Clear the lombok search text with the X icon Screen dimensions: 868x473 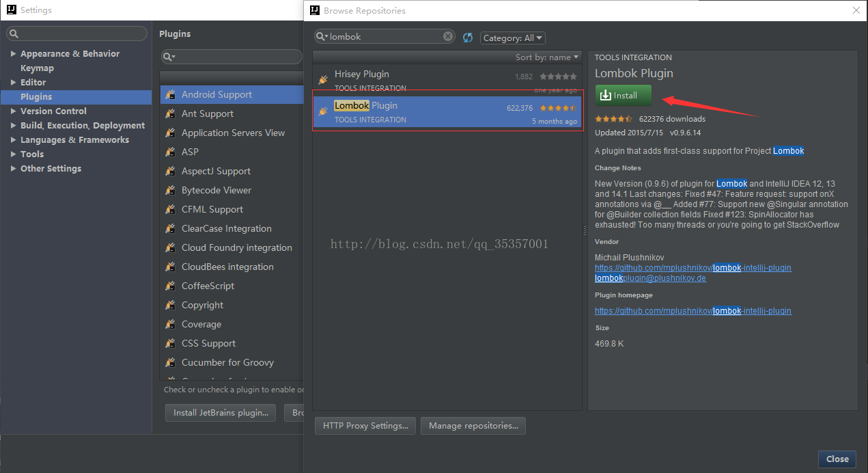pos(448,36)
